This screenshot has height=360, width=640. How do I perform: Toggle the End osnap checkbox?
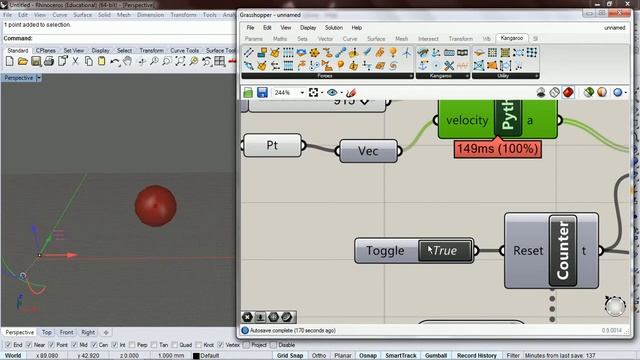point(8,345)
